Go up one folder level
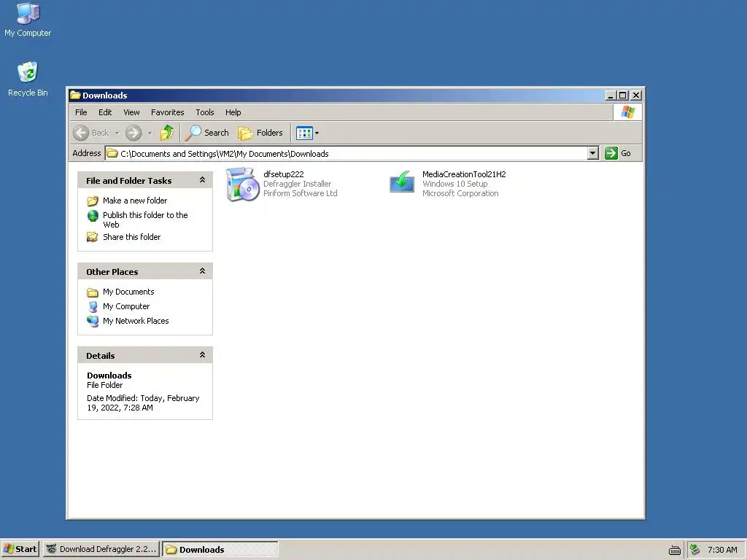This screenshot has width=747, height=560. (167, 133)
